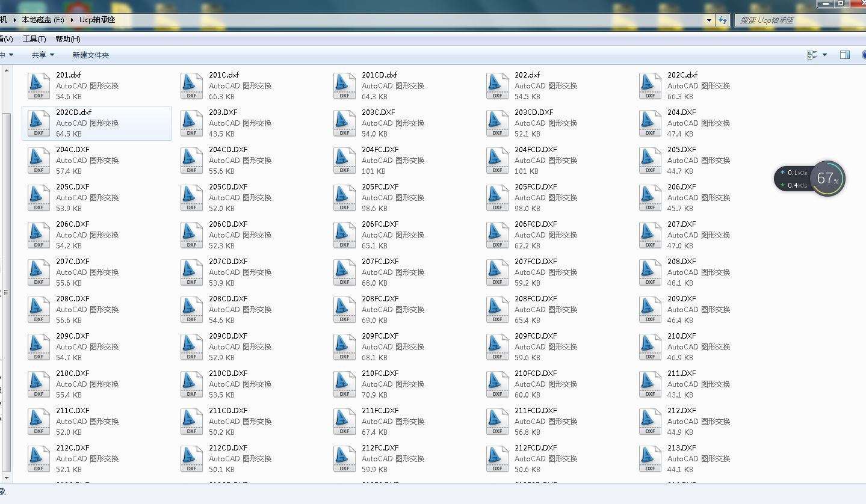Open the 工具(T) menu
The width and height of the screenshot is (866, 504).
coord(34,39)
